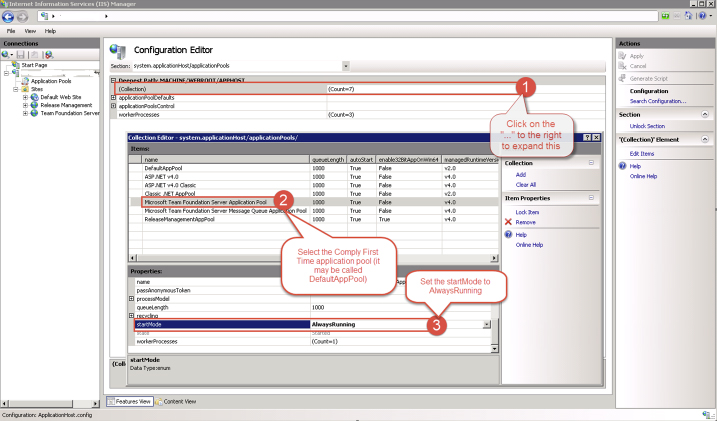This screenshot has height=421, width=717.
Task: Switch to the Content View tab
Action: pyautogui.click(x=175, y=401)
